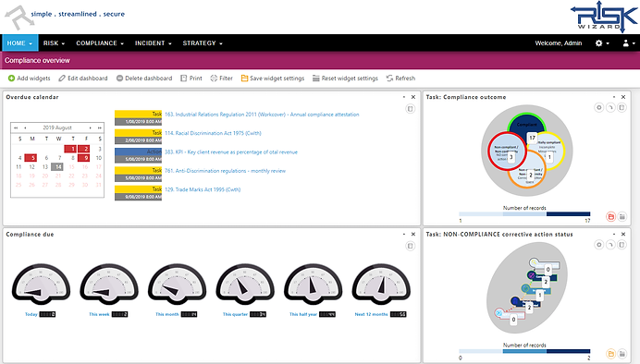Image resolution: width=640 pixels, height=364 pixels.
Task: Open the RISK menu
Action: click(55, 42)
